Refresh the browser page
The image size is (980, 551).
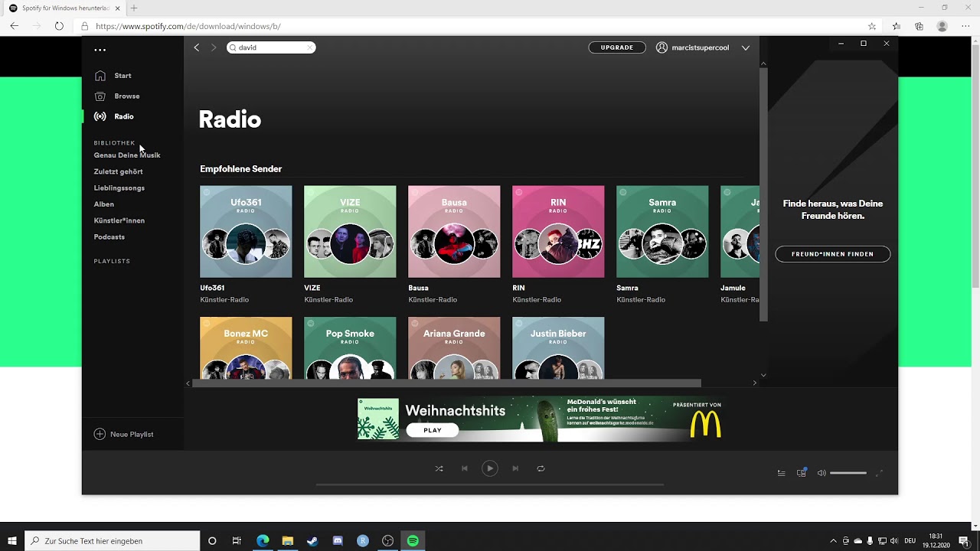click(59, 26)
